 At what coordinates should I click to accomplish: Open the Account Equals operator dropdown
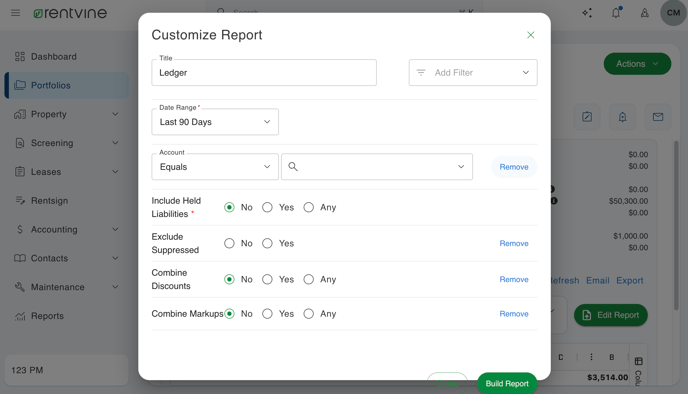[215, 167]
